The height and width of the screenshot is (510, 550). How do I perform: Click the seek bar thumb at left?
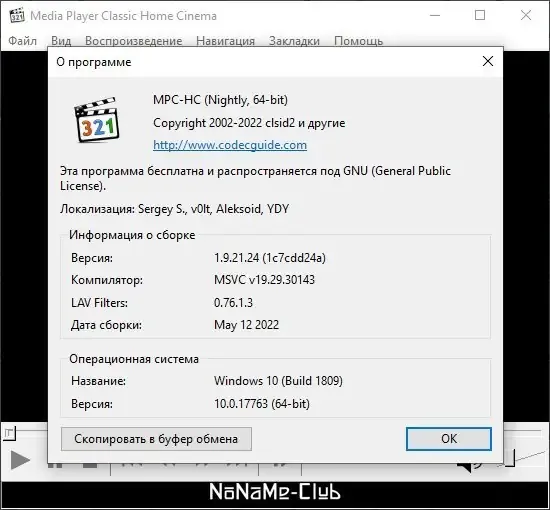click(10, 434)
